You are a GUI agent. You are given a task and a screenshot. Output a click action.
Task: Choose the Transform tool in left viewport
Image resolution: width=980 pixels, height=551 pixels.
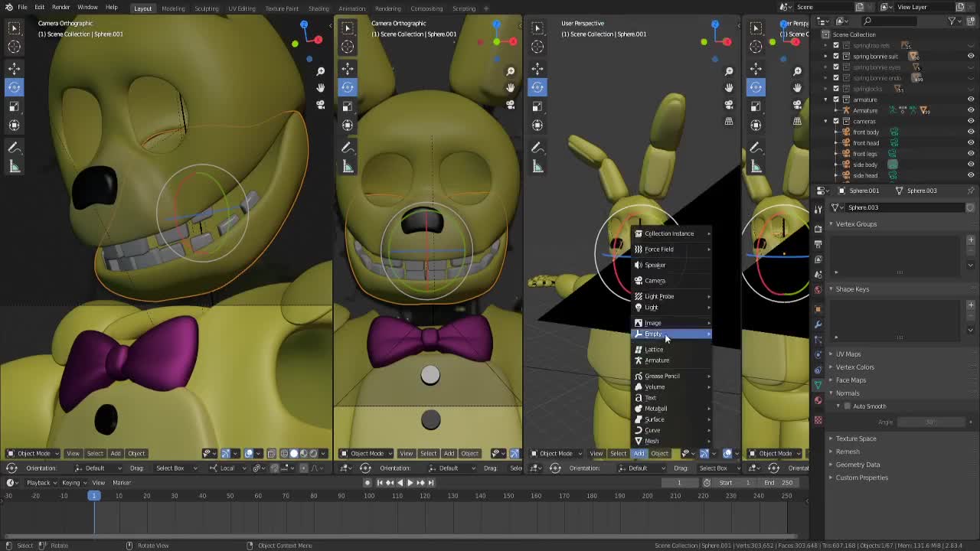[14, 125]
